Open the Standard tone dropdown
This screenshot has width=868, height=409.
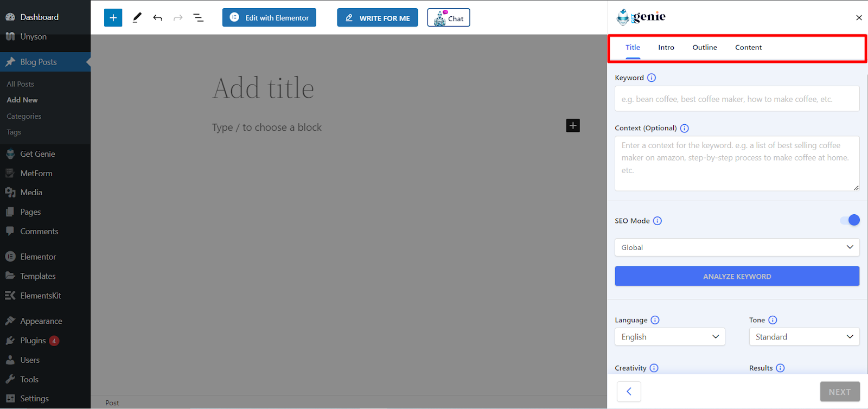tap(804, 337)
